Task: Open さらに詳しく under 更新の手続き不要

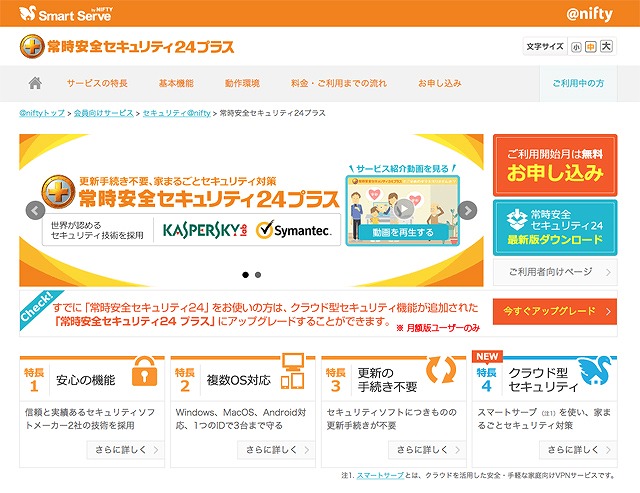Action: (427, 450)
